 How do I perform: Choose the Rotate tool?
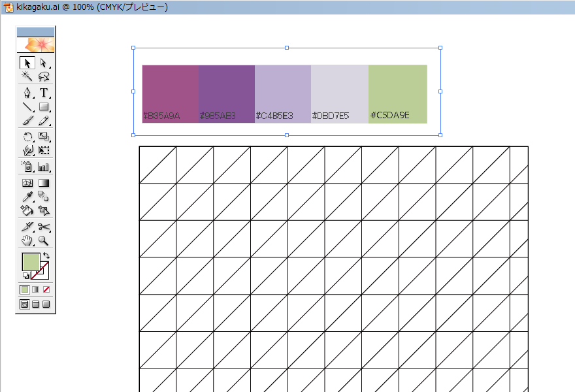point(27,137)
